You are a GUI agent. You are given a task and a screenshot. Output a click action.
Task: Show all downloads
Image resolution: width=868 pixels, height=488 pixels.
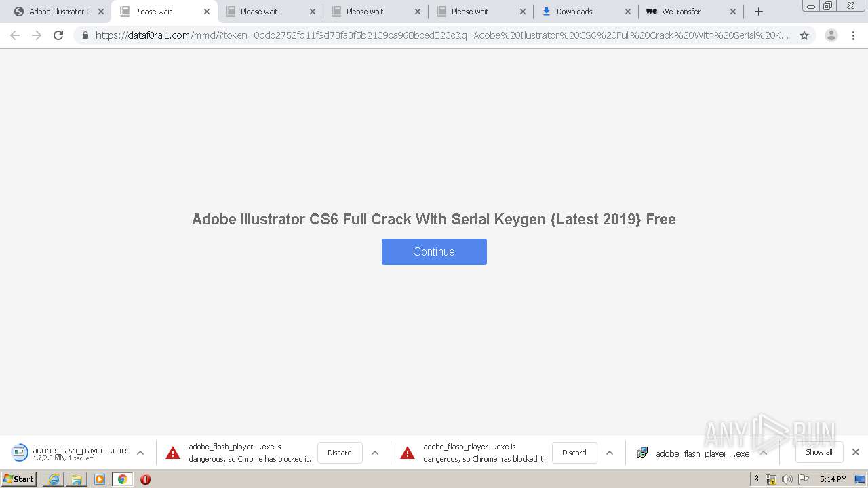(x=819, y=452)
